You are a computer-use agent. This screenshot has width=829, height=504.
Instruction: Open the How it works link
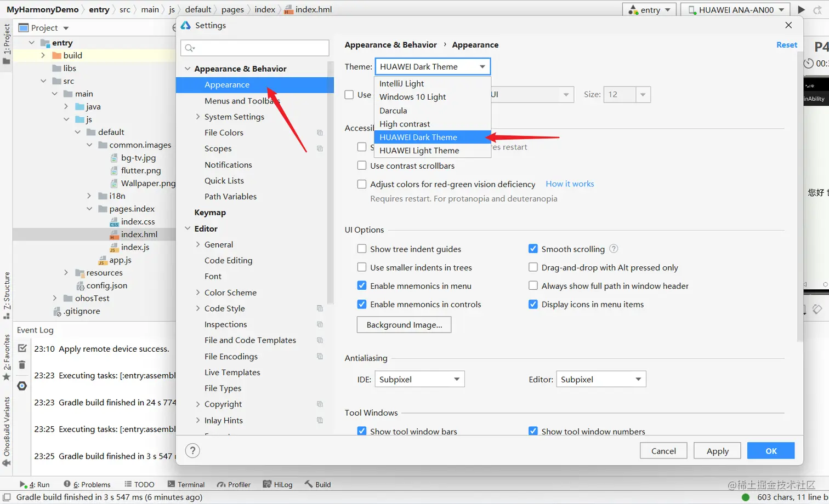pos(570,184)
